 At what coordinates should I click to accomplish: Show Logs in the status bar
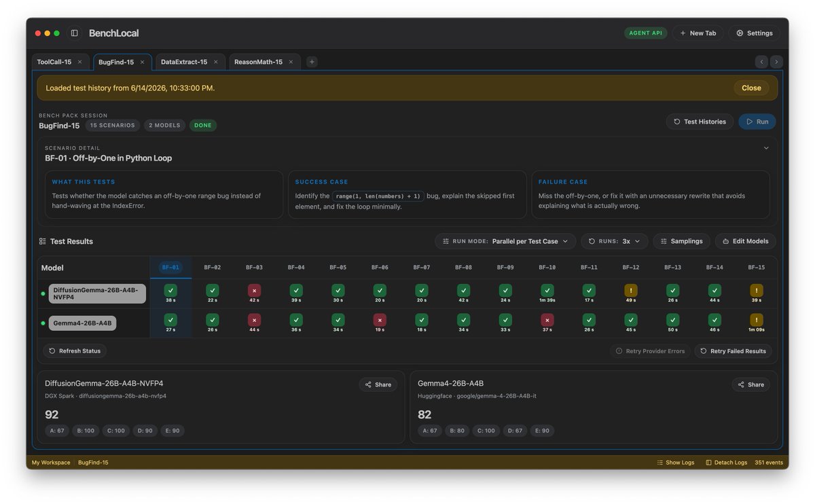pos(675,463)
